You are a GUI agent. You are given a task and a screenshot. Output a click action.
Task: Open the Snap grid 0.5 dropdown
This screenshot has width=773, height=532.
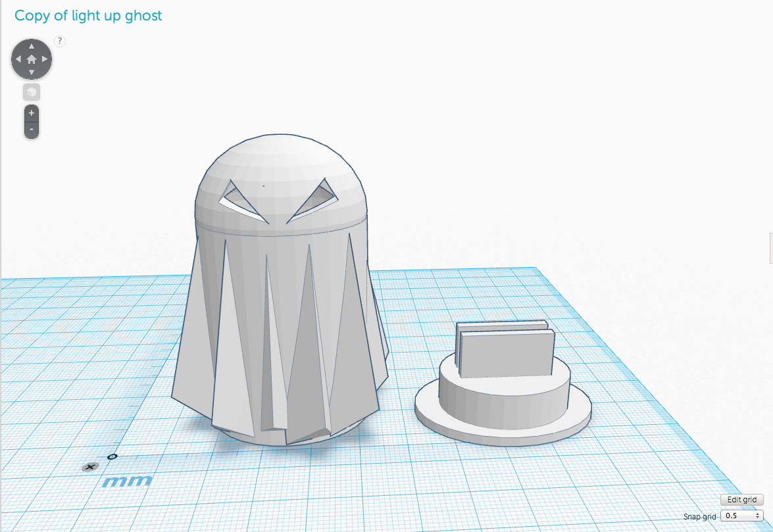[x=742, y=516]
